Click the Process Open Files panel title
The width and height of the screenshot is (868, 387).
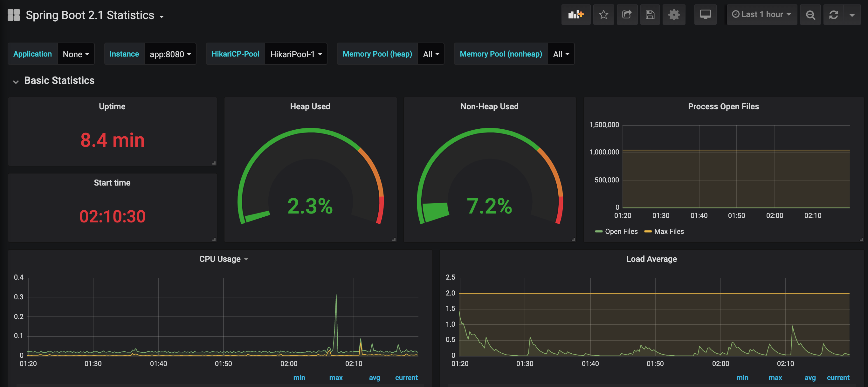coord(723,106)
